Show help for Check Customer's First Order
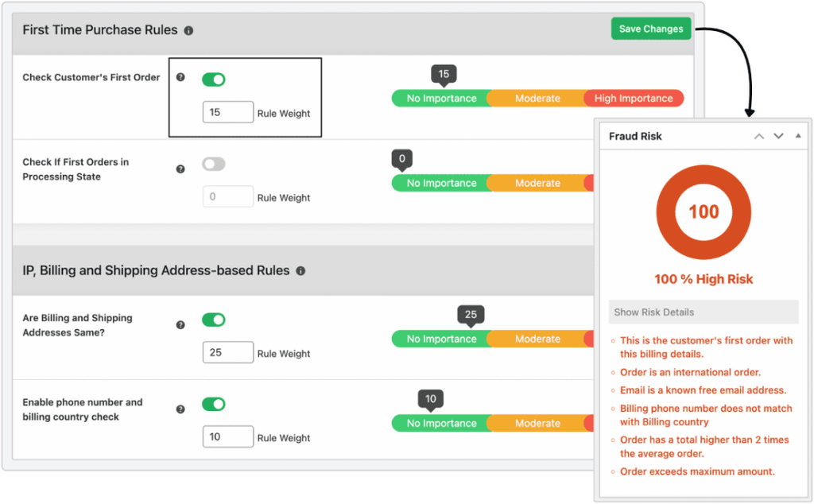This screenshot has width=814, height=504. click(180, 77)
